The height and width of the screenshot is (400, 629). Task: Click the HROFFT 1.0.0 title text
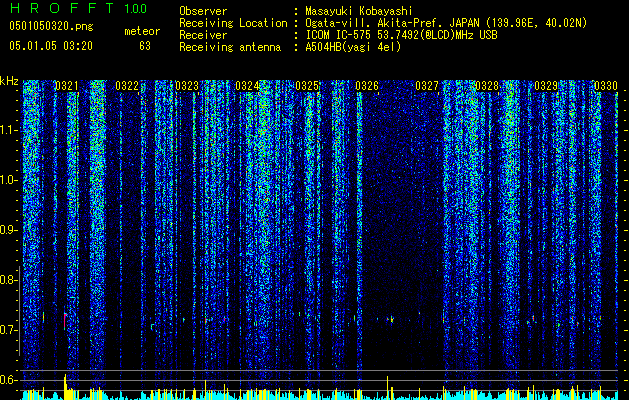point(78,8)
